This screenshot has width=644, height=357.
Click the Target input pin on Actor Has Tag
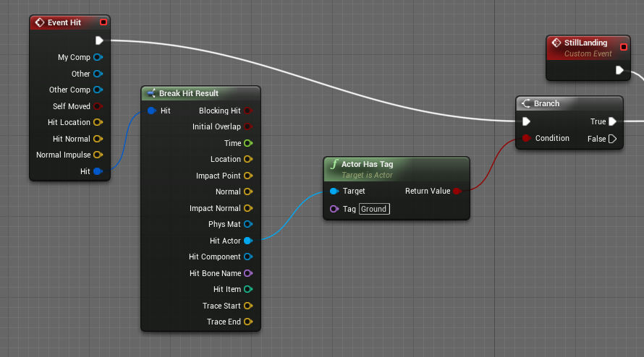coord(334,191)
